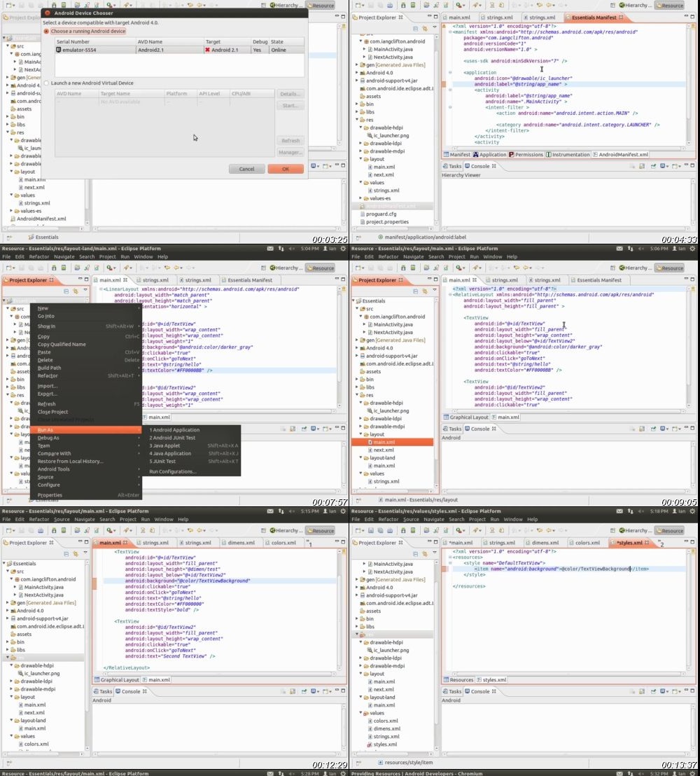Open system gear icon in 00:13:37 frame
Image resolution: width=700 pixels, height=776 pixels.
(692, 511)
